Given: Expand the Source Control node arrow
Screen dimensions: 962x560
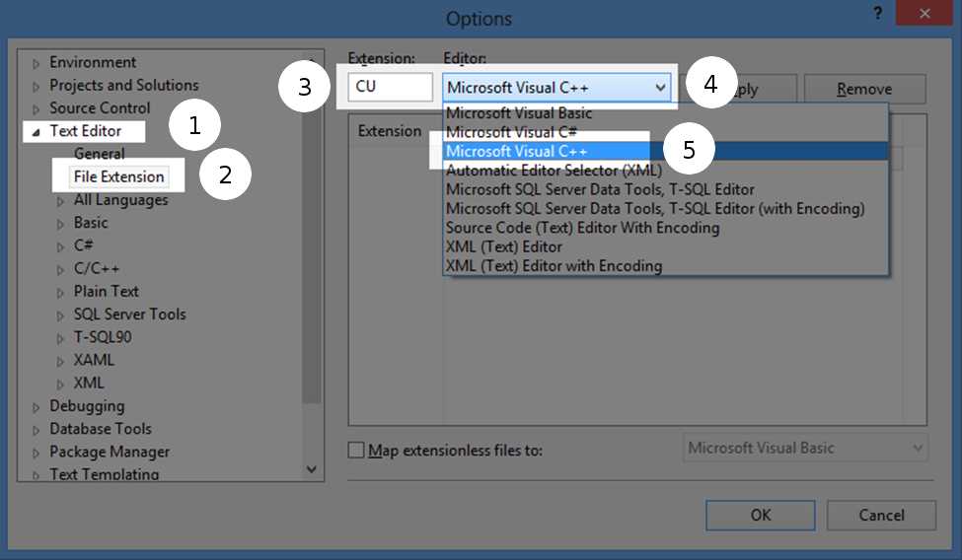Looking at the screenshot, I should (x=36, y=109).
